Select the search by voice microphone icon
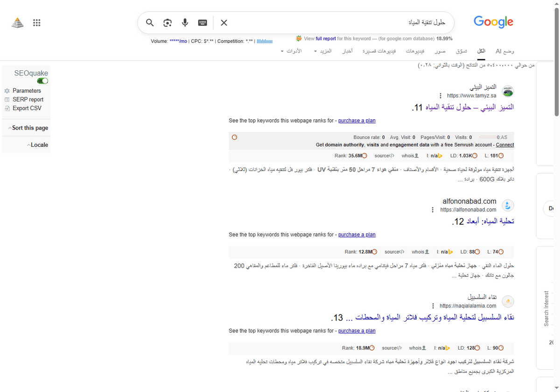The image size is (560, 392). [185, 22]
